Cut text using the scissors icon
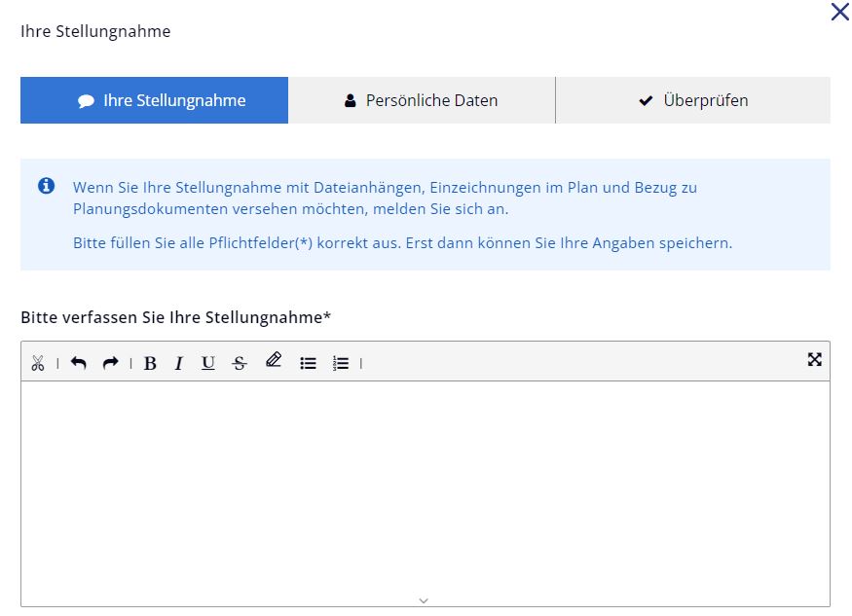The width and height of the screenshot is (852, 616). [39, 362]
